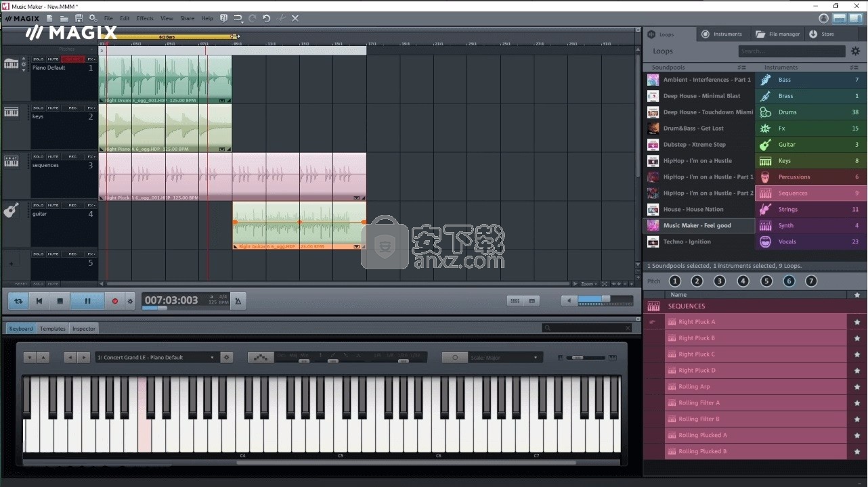Click the instrument icon on the sequences track
Screen dimensions: 868x487
(11, 161)
